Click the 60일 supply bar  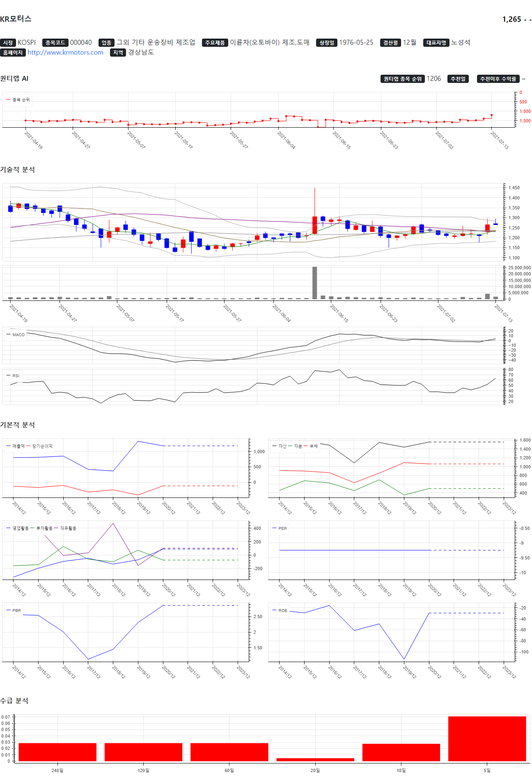[x=229, y=752]
